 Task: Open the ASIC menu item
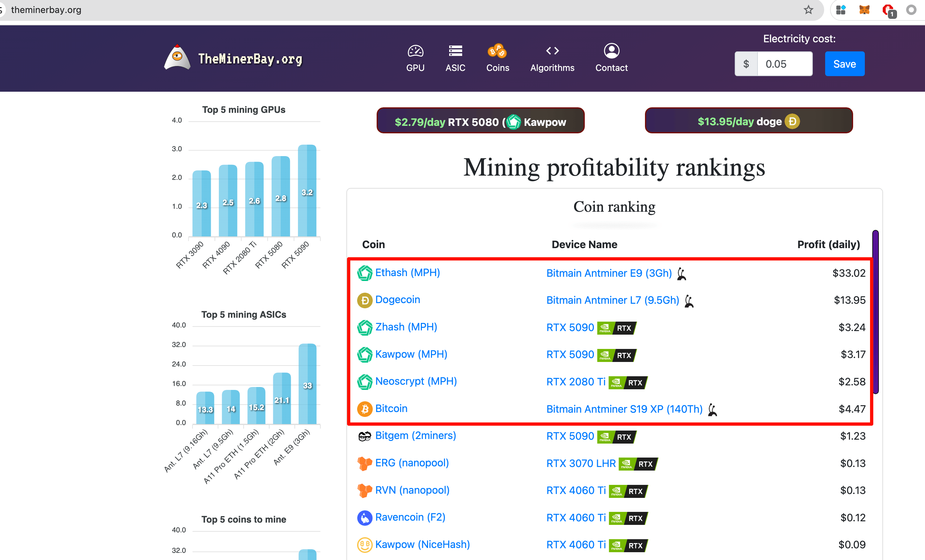[455, 59]
